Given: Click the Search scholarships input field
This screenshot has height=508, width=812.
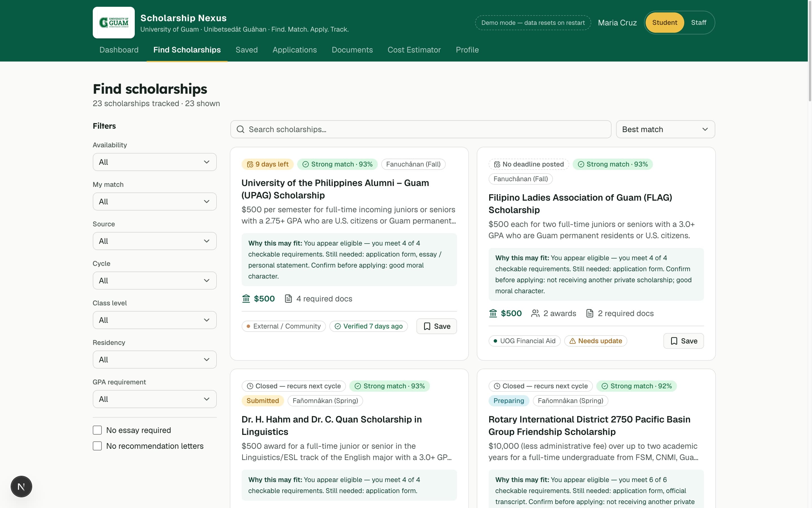Looking at the screenshot, I should click(x=421, y=129).
